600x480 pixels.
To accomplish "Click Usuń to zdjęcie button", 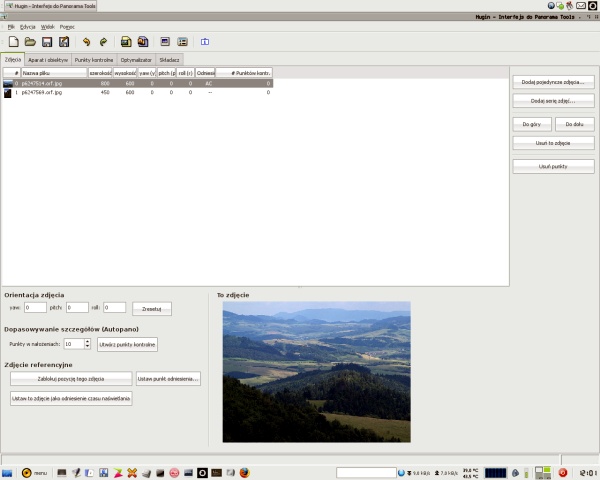I will 553,143.
